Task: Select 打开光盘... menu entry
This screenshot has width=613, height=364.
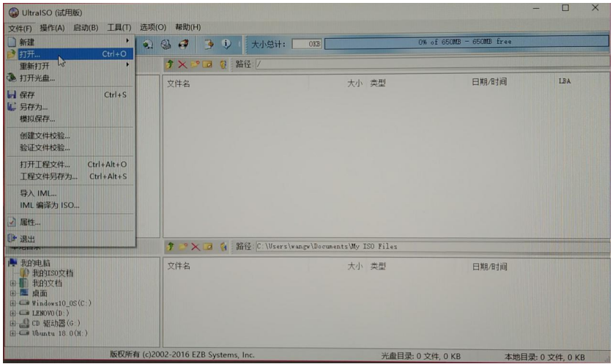Action: [70, 78]
